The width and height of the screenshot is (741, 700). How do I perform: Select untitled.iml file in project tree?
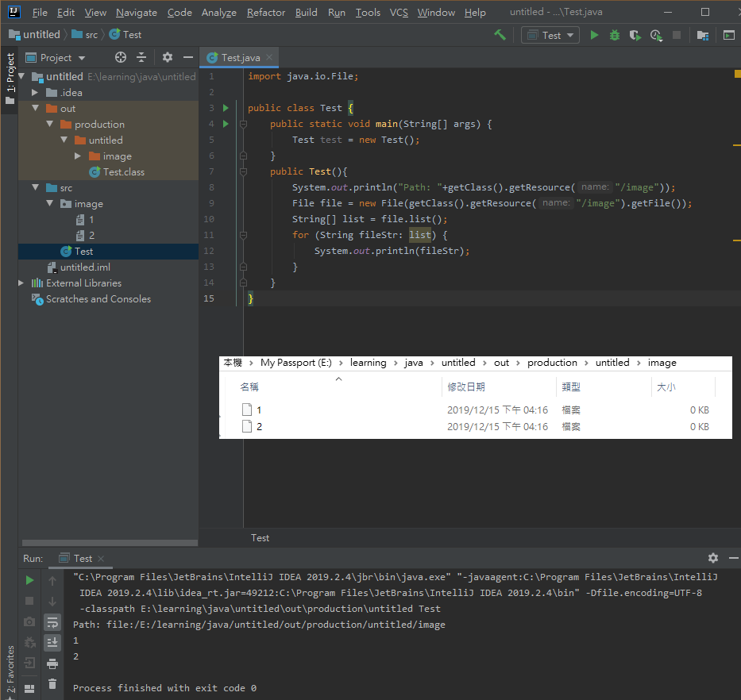pyautogui.click(x=85, y=267)
